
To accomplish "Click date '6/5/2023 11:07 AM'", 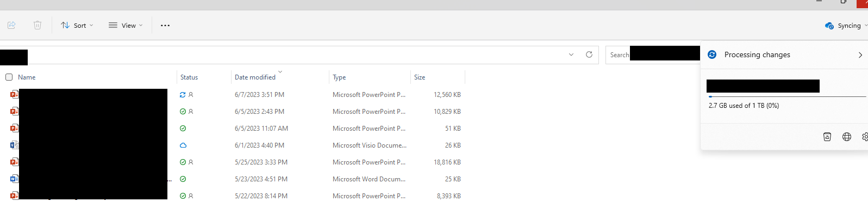I will click(x=261, y=129).
